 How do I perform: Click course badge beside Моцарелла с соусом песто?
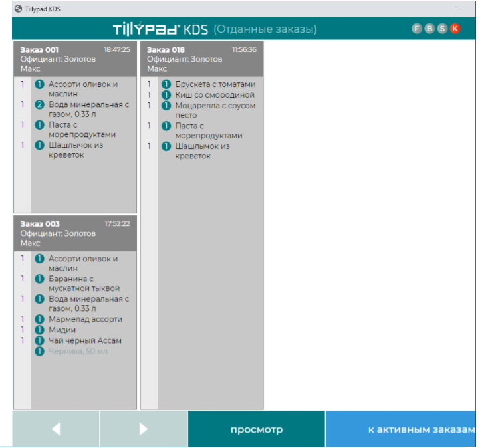point(166,106)
